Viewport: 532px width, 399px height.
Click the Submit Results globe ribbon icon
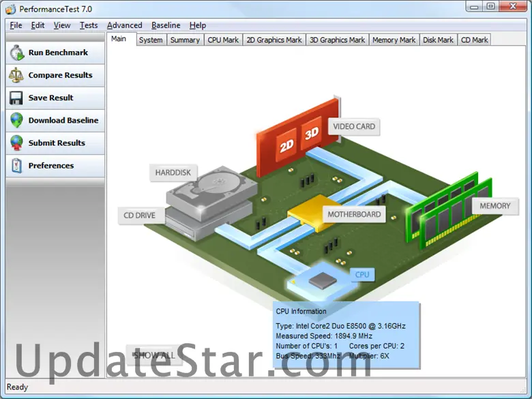coord(16,143)
